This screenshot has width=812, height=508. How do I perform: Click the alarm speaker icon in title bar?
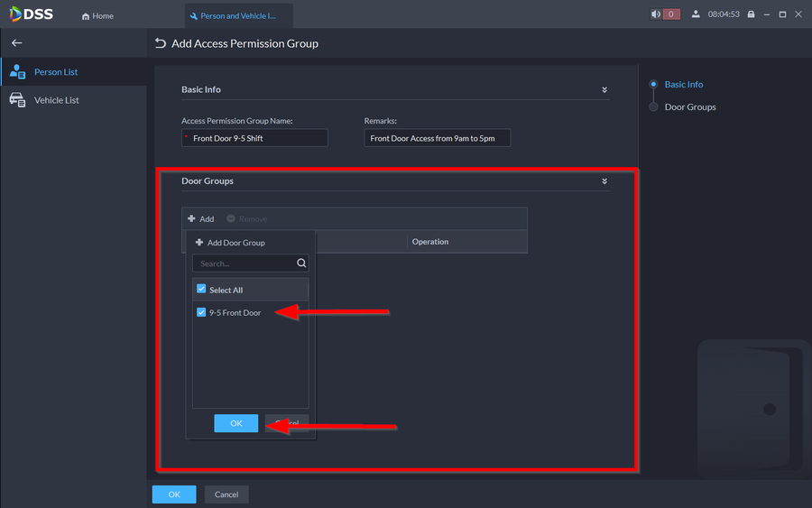[x=656, y=14]
